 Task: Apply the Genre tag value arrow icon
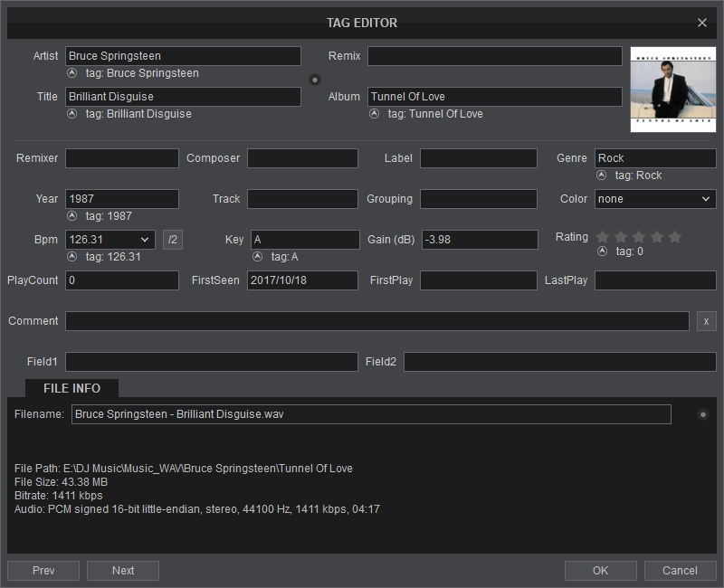coord(601,175)
